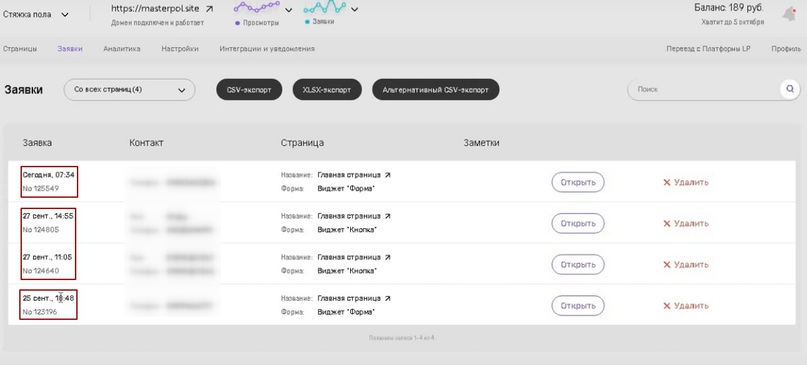807x365 pixels.
Task: Click Виджет "Форма" text in row 125549
Action: pyautogui.click(x=346, y=189)
